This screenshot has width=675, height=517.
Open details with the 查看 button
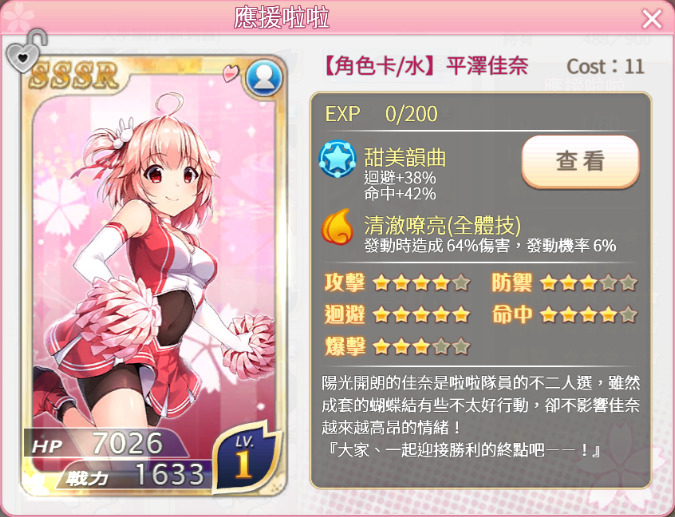click(x=580, y=162)
